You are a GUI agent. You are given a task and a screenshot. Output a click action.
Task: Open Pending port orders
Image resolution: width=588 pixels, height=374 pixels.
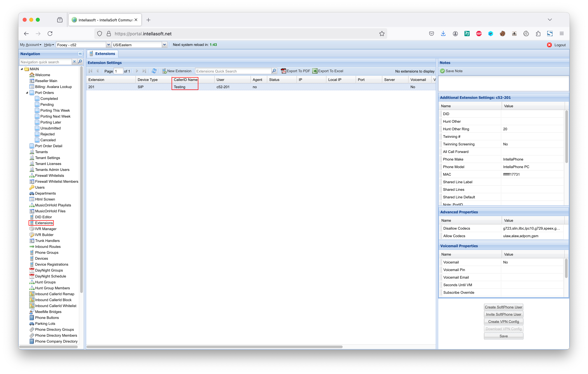(47, 104)
